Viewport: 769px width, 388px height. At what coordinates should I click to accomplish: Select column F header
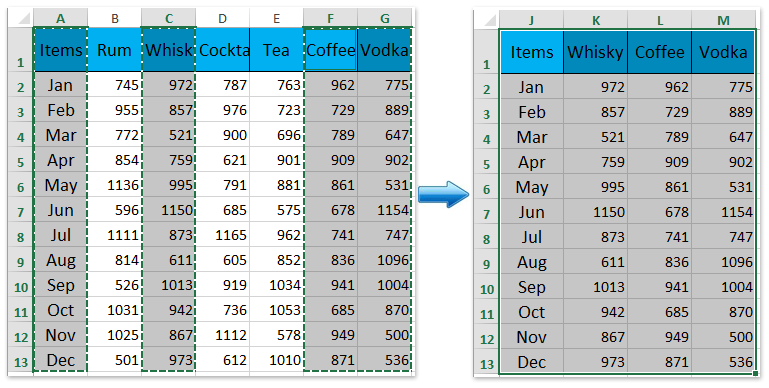tap(330, 19)
